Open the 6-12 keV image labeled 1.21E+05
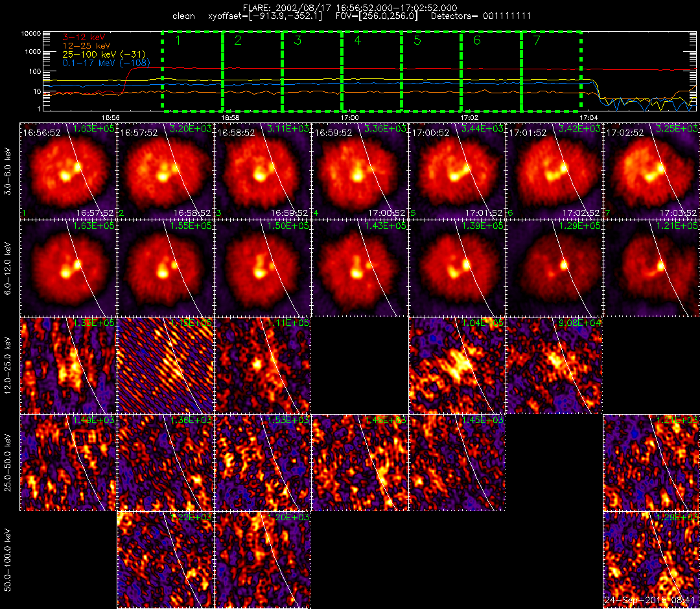 [652, 269]
